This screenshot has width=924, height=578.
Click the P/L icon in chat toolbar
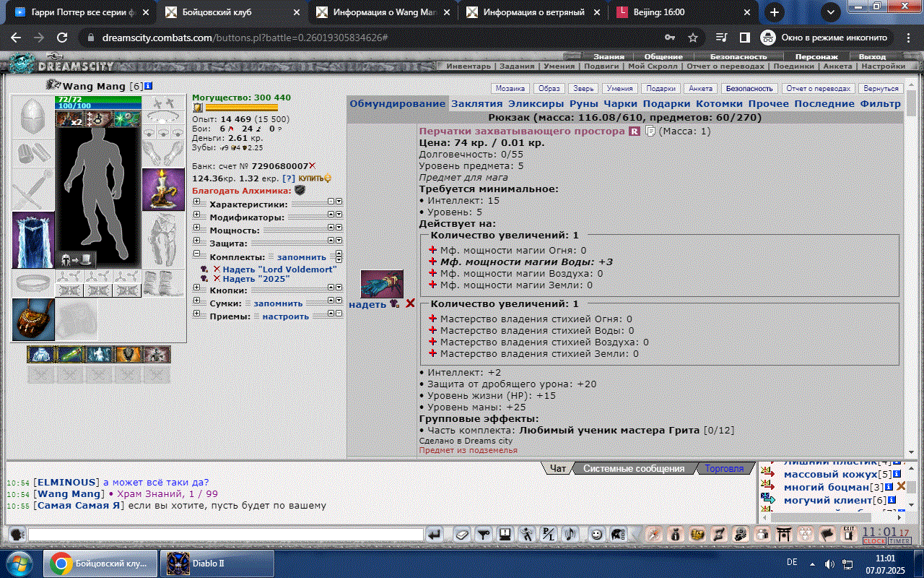[549, 535]
